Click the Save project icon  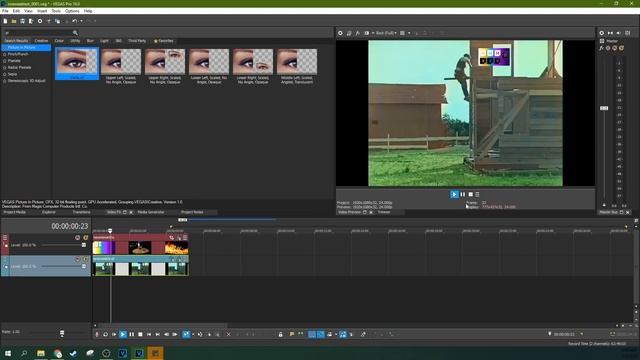pyautogui.click(x=22, y=21)
